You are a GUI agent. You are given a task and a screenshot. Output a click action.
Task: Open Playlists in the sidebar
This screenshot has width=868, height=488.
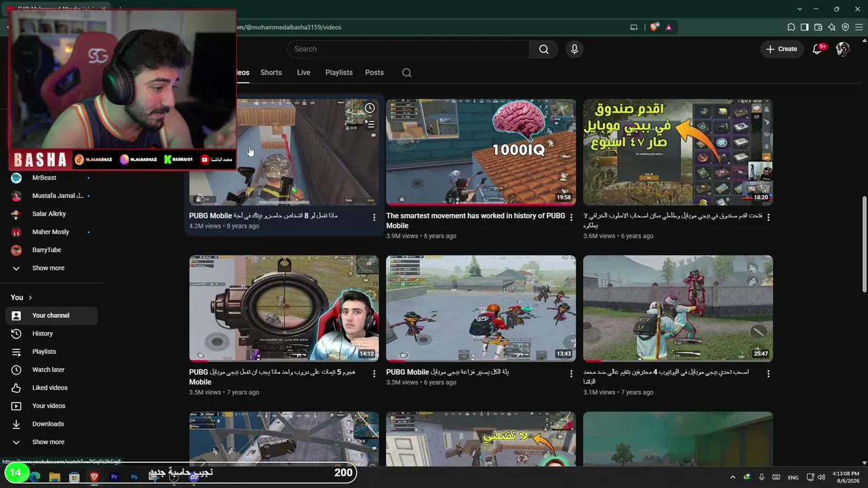pyautogui.click(x=52, y=352)
